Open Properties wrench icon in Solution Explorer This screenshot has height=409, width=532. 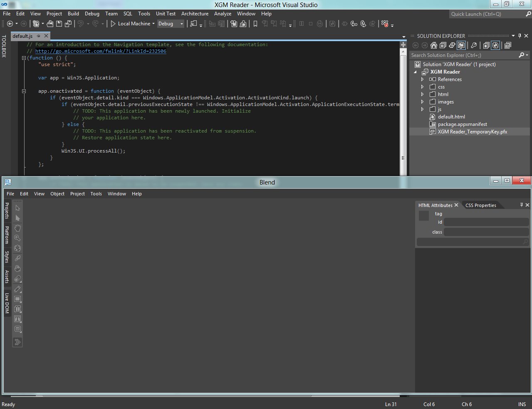click(474, 45)
